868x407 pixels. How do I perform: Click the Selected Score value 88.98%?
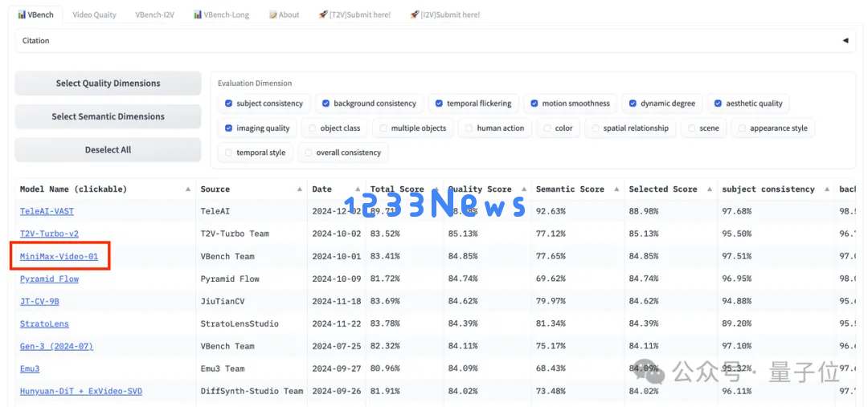tap(644, 211)
